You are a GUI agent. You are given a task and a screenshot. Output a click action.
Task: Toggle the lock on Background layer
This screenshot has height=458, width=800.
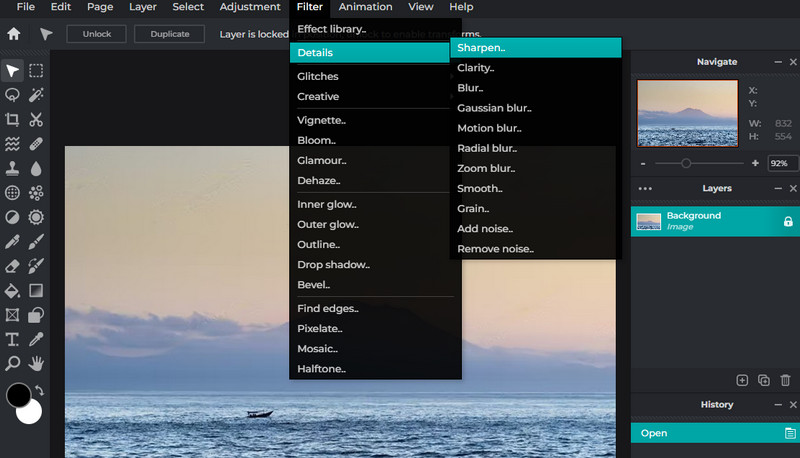787,221
